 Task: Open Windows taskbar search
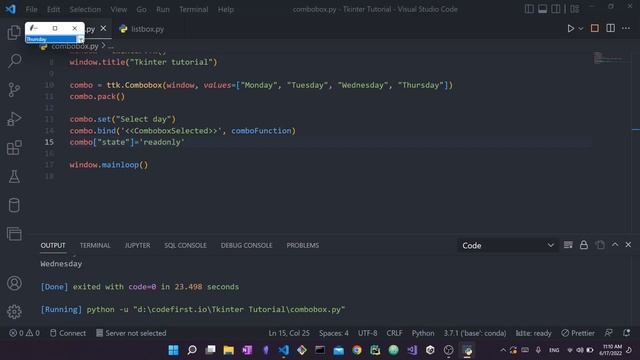pyautogui.click(x=192, y=350)
